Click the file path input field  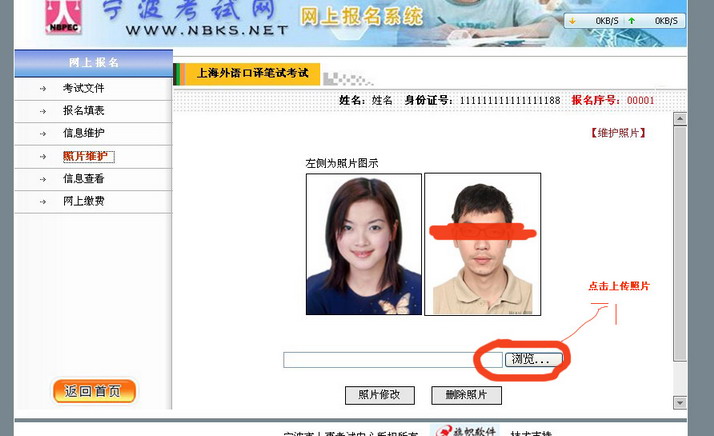coord(391,360)
